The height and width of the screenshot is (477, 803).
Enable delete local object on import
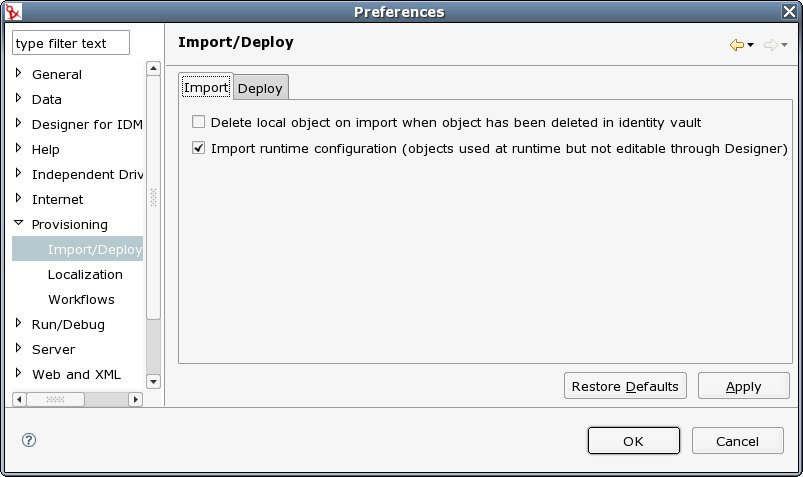point(199,123)
